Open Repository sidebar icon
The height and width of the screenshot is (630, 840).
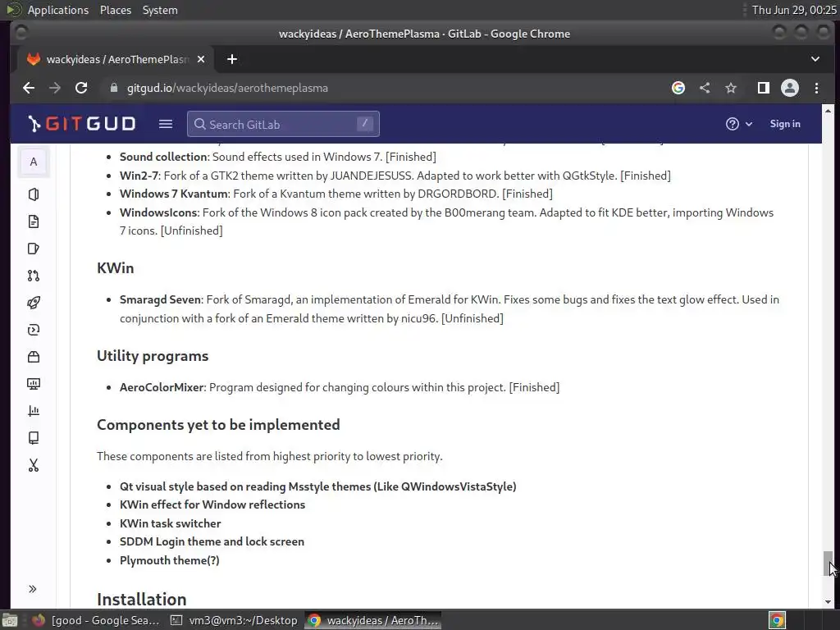pyautogui.click(x=33, y=221)
